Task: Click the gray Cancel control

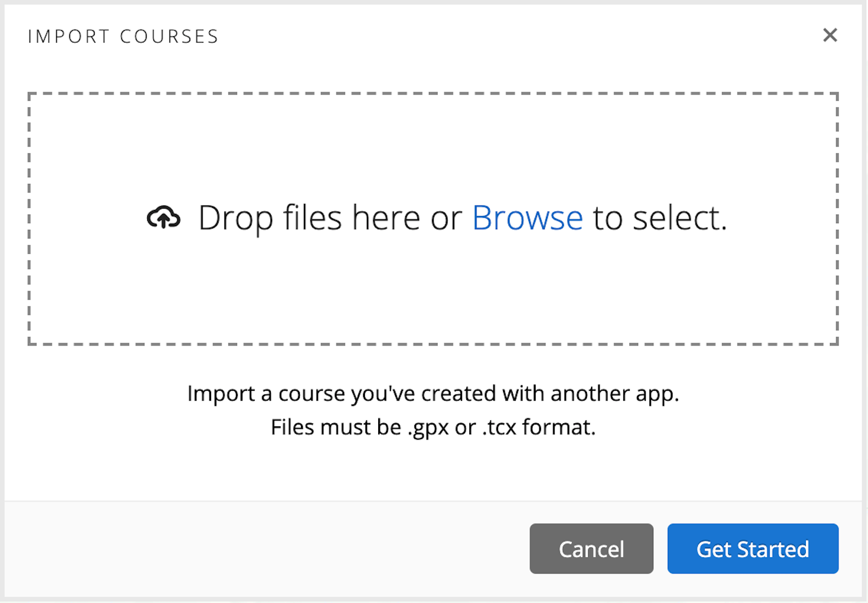Action: pos(591,549)
